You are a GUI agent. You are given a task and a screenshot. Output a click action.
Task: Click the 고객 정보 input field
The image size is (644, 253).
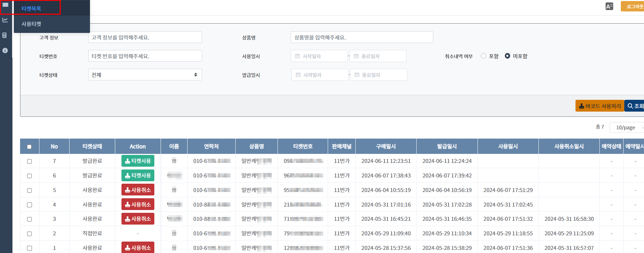pos(145,37)
